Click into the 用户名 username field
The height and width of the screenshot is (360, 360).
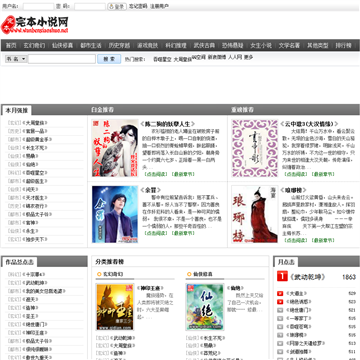(38, 6)
